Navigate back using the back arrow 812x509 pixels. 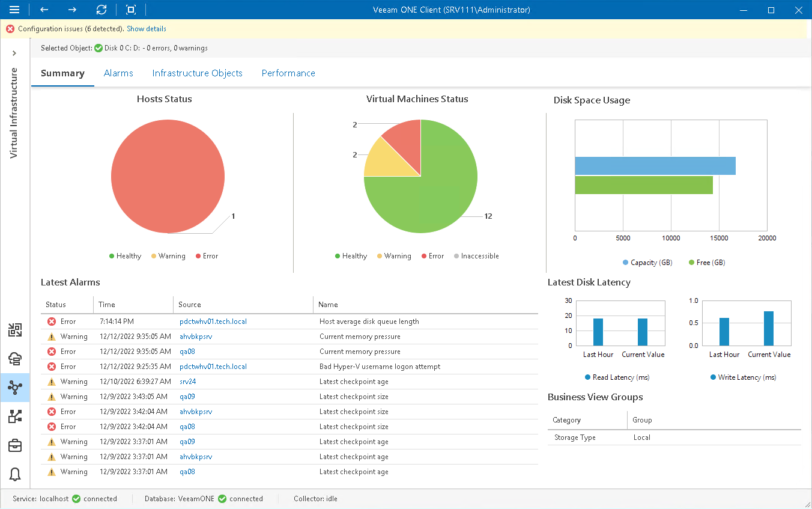click(43, 10)
